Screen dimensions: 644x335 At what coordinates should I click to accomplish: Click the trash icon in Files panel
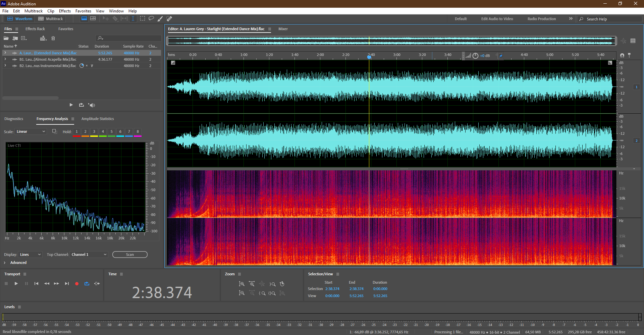pyautogui.click(x=53, y=38)
